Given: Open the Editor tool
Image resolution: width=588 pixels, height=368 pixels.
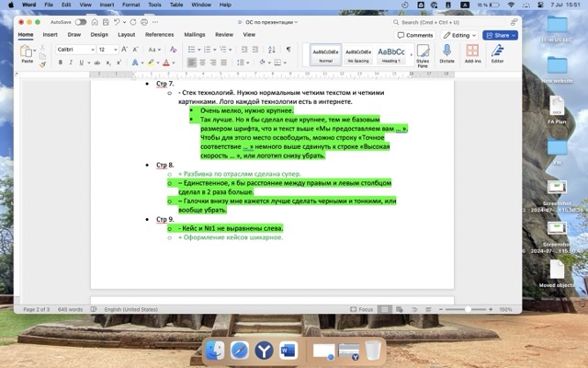Looking at the screenshot, I should 497,54.
